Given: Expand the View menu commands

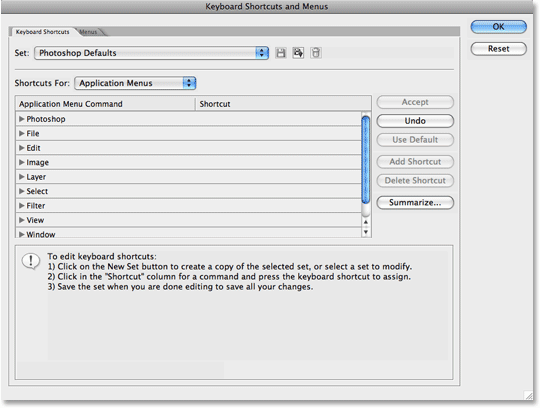Looking at the screenshot, I should pyautogui.click(x=22, y=220).
